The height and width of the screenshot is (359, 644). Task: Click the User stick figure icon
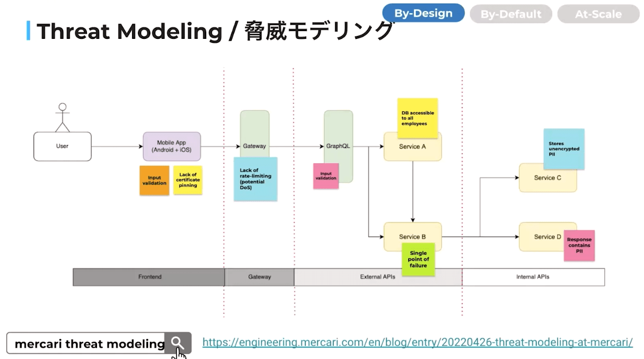point(62,118)
